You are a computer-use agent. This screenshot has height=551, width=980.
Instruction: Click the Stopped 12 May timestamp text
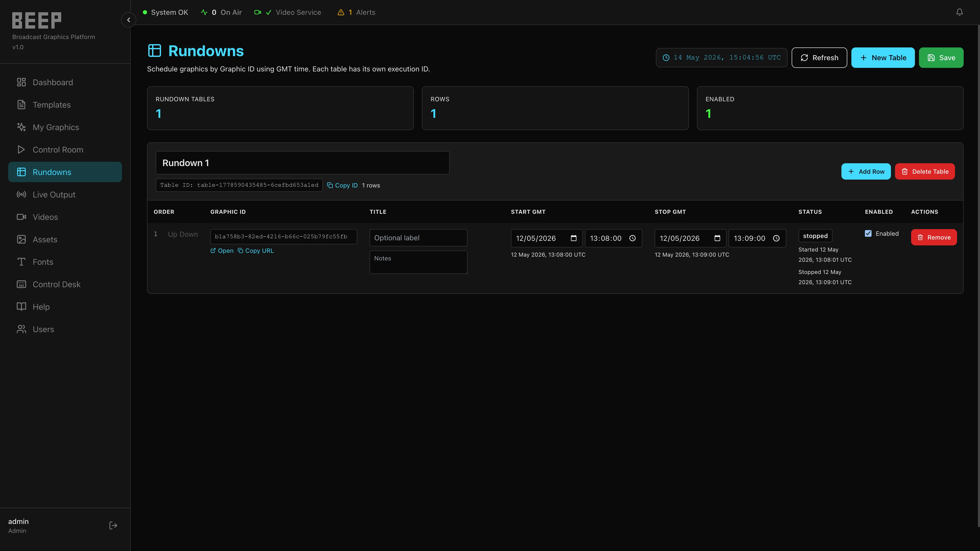(x=825, y=277)
